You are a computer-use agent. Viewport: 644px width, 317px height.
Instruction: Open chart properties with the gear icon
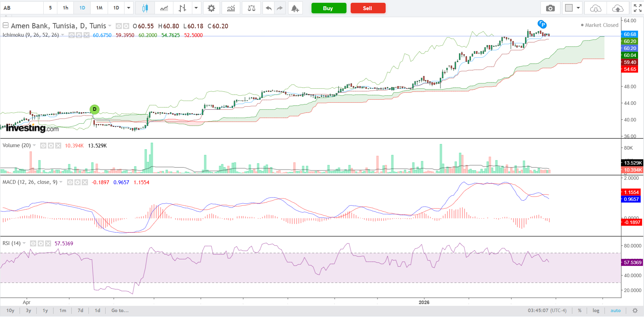(211, 8)
